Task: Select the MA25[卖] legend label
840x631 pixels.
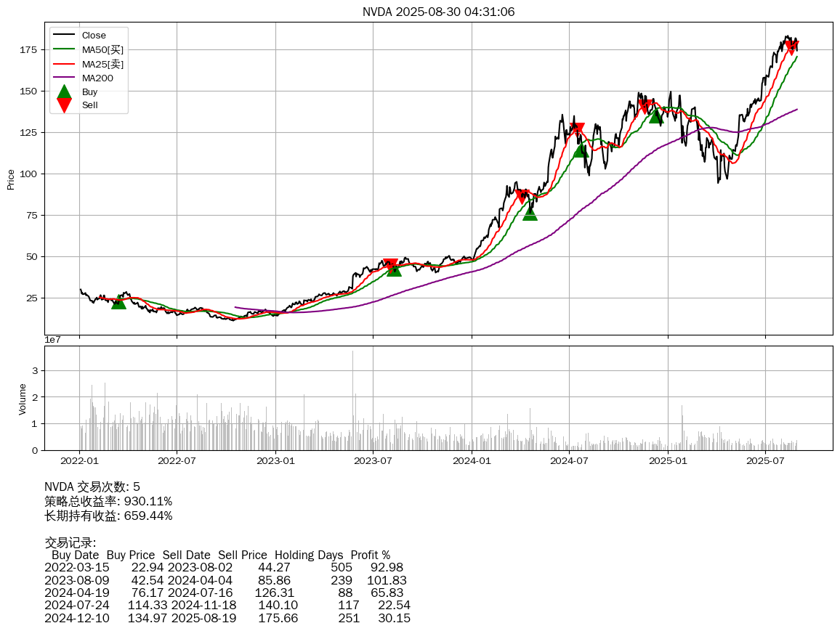Action: click(102, 64)
